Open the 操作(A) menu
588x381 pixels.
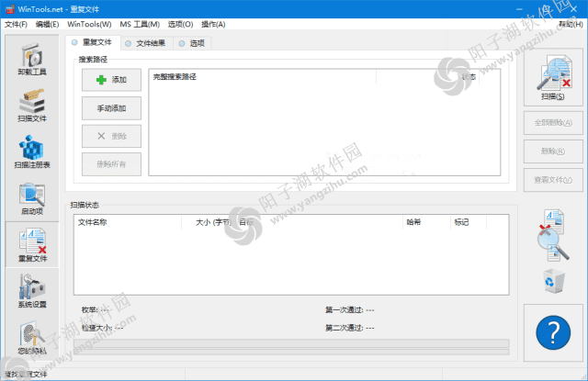coord(213,25)
